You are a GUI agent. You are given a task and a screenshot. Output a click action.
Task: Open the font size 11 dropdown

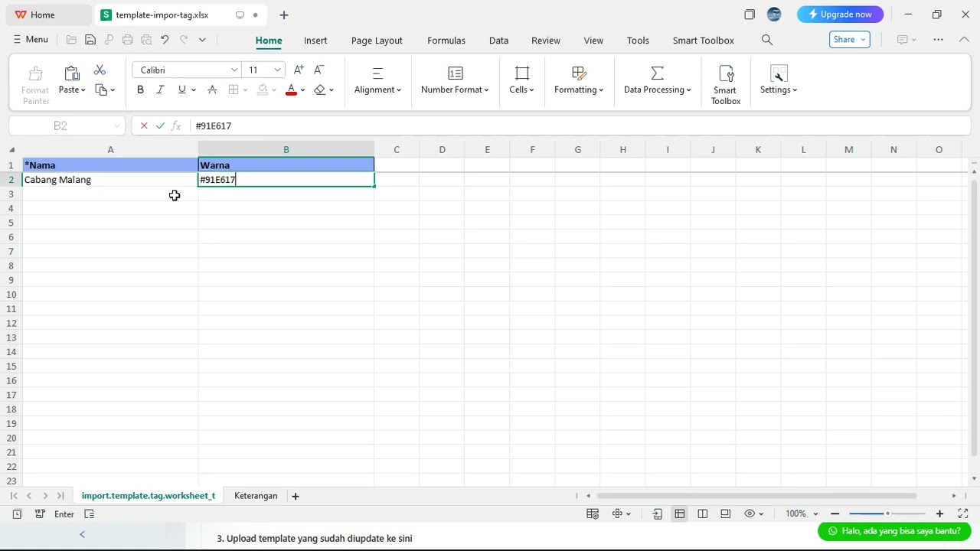[x=278, y=70]
